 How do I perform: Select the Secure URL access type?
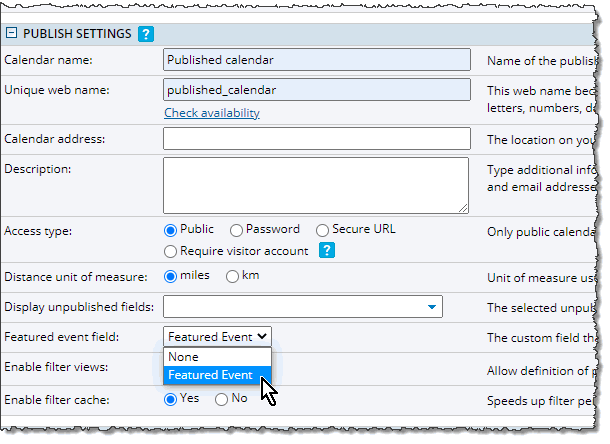322,230
